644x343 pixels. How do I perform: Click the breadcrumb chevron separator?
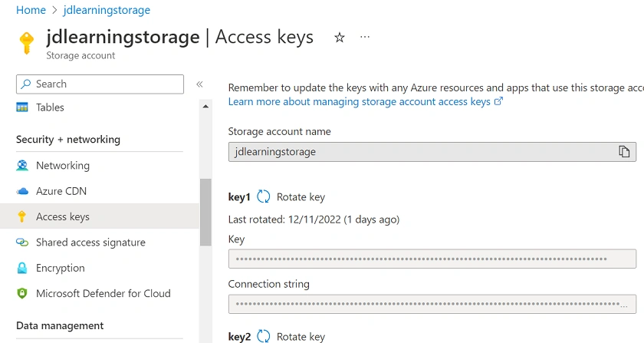point(54,10)
